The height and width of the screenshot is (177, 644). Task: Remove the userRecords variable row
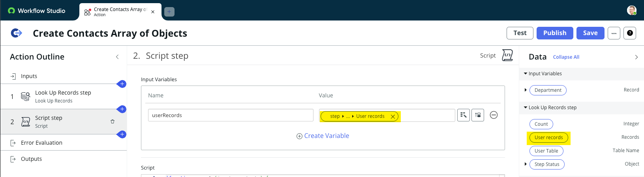494,115
